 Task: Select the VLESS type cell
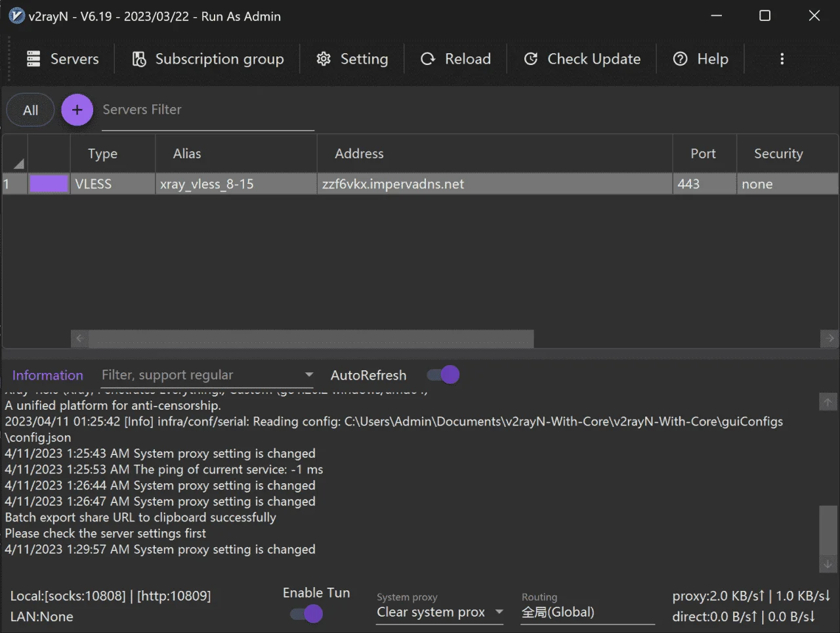point(112,184)
